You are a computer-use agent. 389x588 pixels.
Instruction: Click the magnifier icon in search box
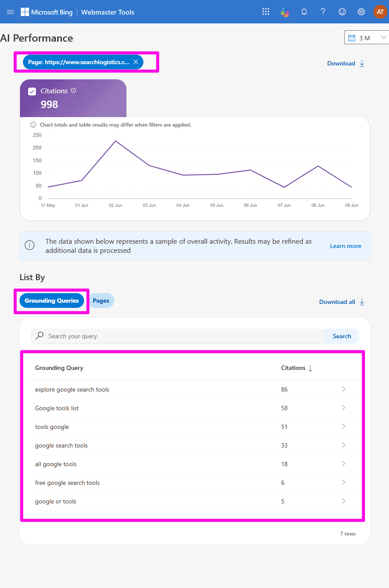(39, 336)
